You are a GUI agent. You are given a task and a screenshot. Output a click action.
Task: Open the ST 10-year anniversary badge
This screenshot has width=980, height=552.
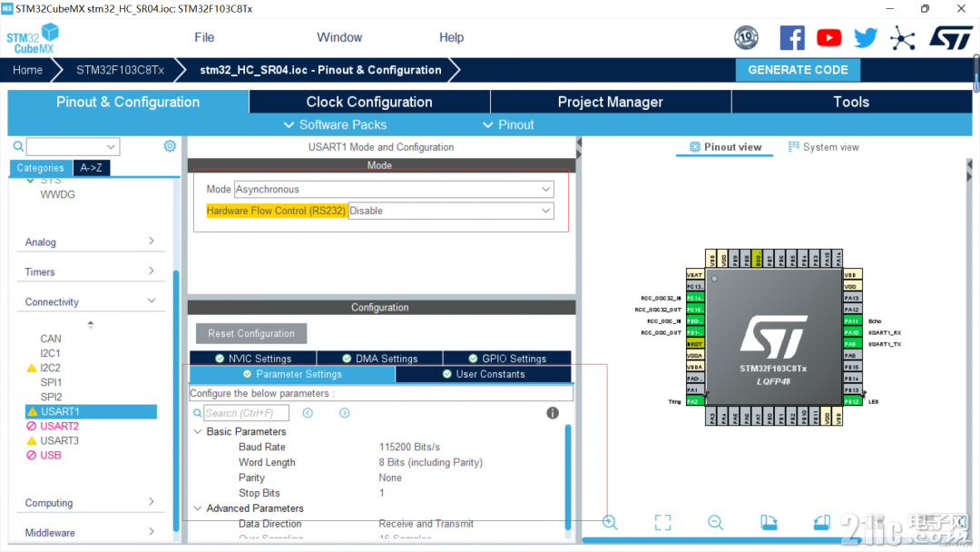pos(746,38)
